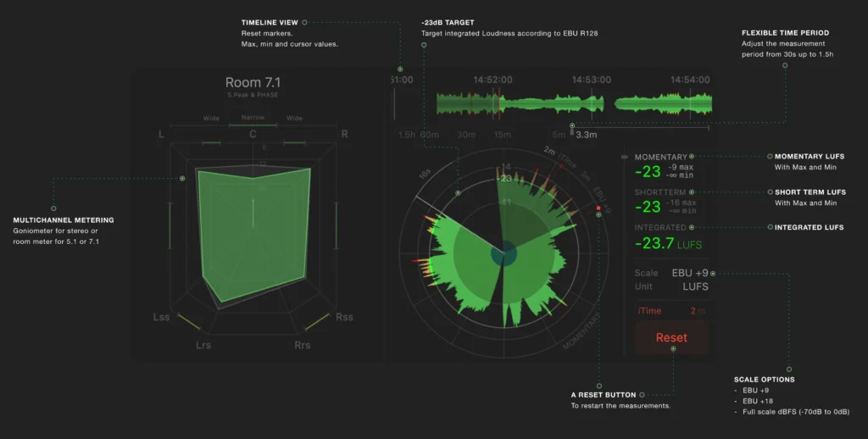Click the 3m label on the radial ring
The height and width of the screenshot is (439, 868).
click(x=585, y=176)
